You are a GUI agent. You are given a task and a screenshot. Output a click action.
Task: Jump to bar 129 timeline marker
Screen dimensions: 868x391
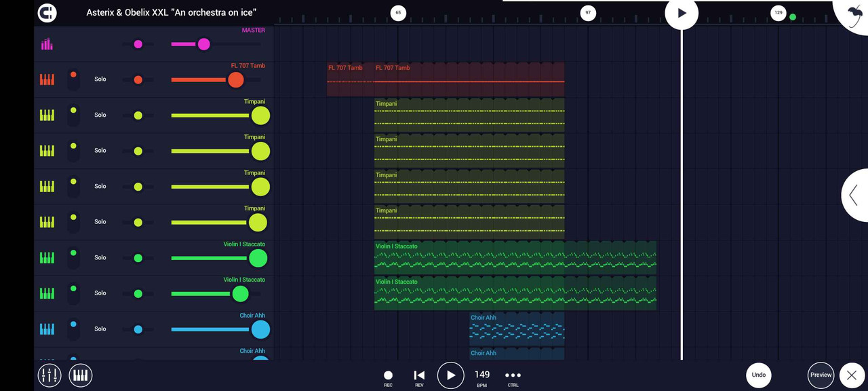pos(778,13)
